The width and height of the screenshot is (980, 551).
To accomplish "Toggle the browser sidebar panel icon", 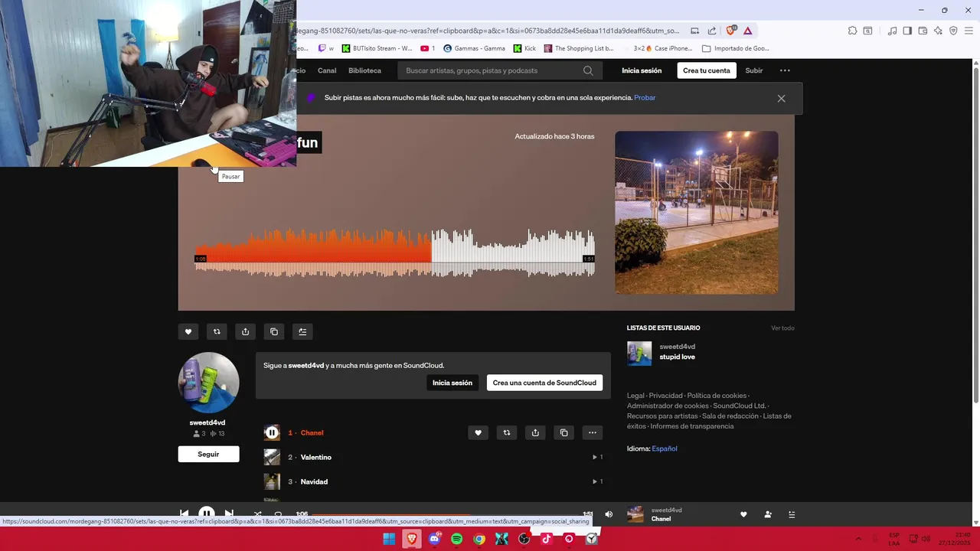I will click(x=907, y=31).
